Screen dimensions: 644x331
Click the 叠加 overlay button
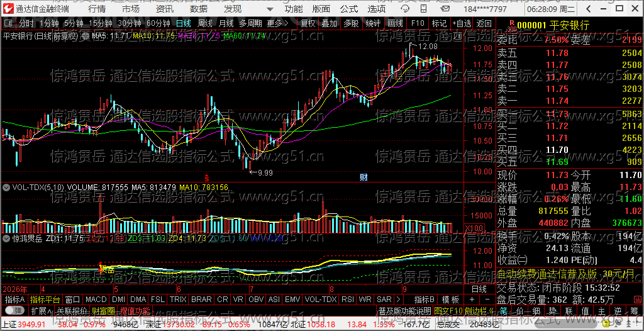click(x=330, y=23)
